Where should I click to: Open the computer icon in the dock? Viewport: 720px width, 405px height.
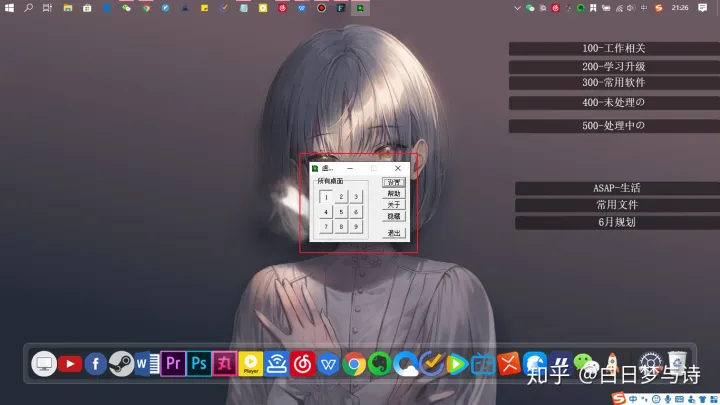pyautogui.click(x=44, y=364)
